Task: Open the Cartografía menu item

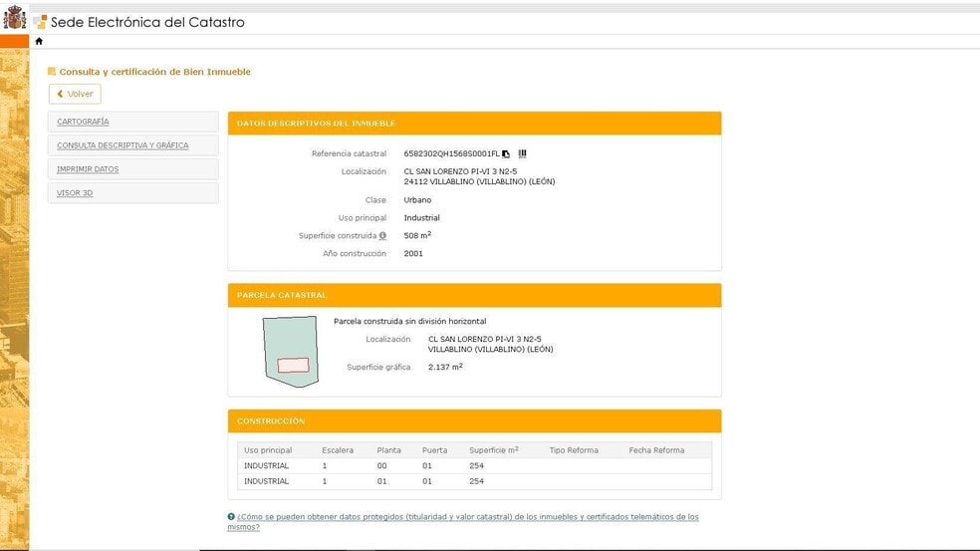Action: (x=84, y=122)
